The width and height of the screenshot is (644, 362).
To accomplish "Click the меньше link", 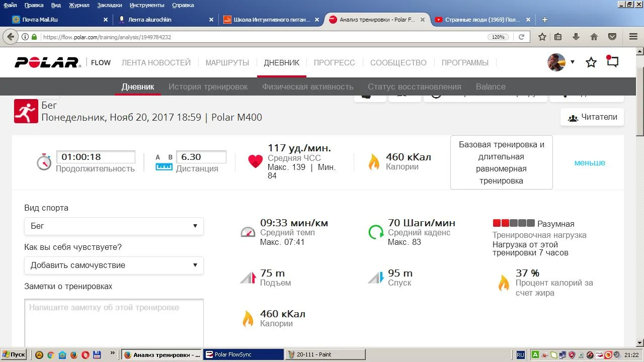I will click(590, 162).
